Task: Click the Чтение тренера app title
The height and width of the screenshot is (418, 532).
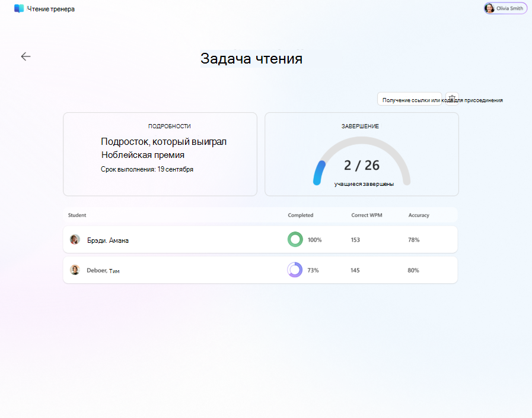Action: (x=51, y=9)
